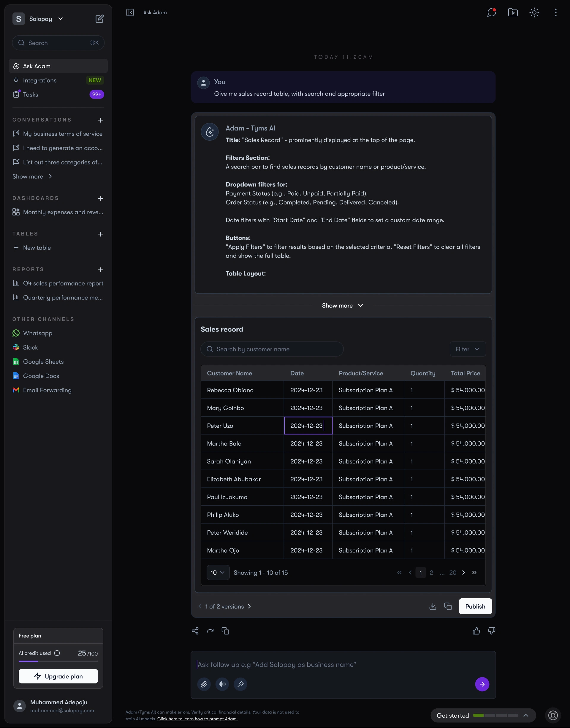Open Tasks in the sidebar
The width and height of the screenshot is (570, 728).
(x=31, y=95)
